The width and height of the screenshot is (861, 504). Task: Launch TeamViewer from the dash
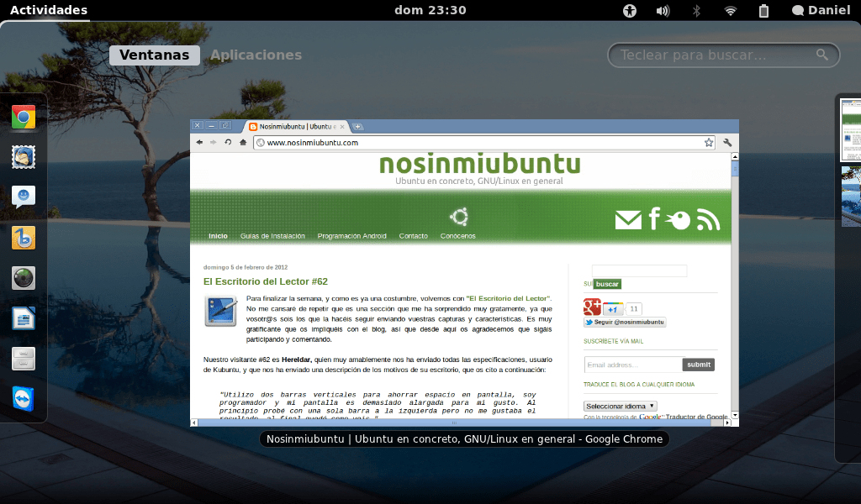pyautogui.click(x=24, y=399)
